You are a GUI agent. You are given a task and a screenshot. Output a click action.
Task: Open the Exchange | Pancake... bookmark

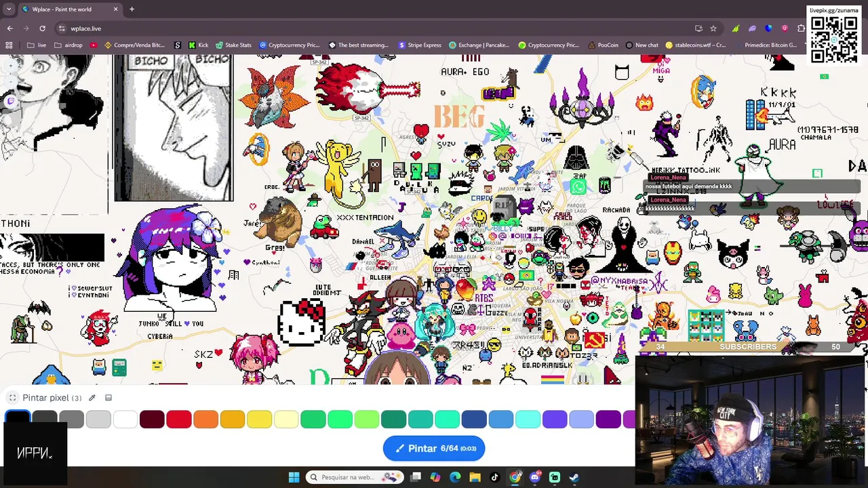click(478, 45)
